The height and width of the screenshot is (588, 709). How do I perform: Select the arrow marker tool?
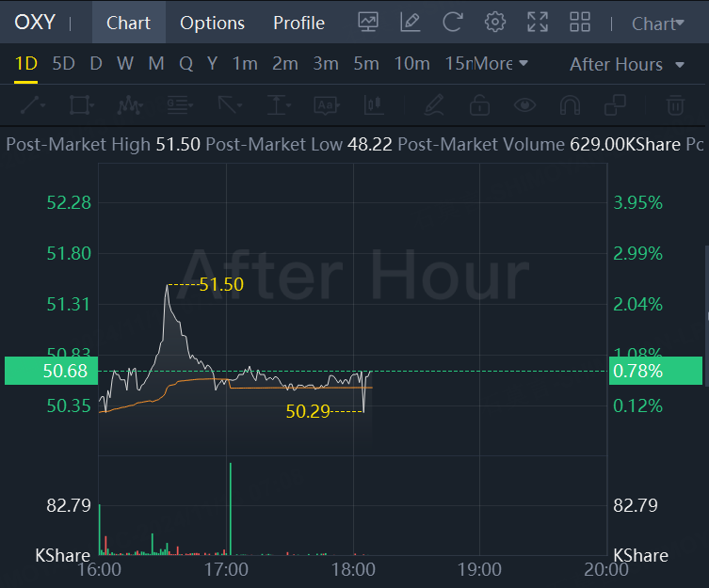(x=229, y=105)
